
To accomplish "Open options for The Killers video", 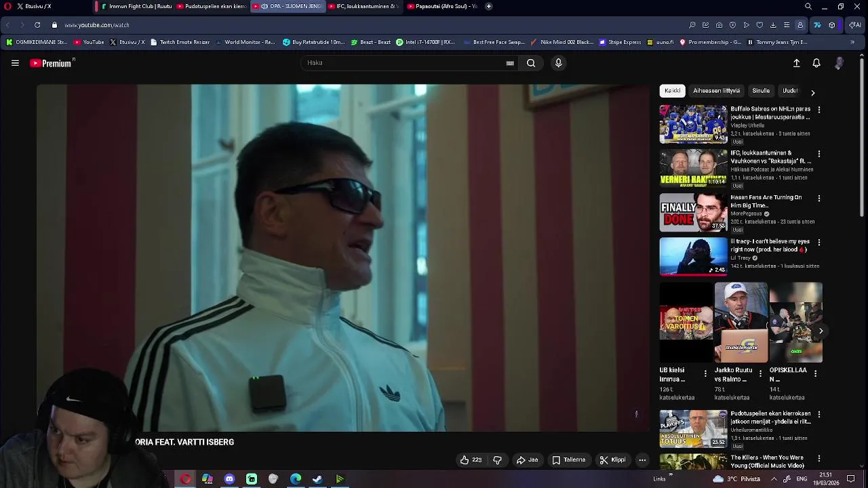I will (x=819, y=459).
